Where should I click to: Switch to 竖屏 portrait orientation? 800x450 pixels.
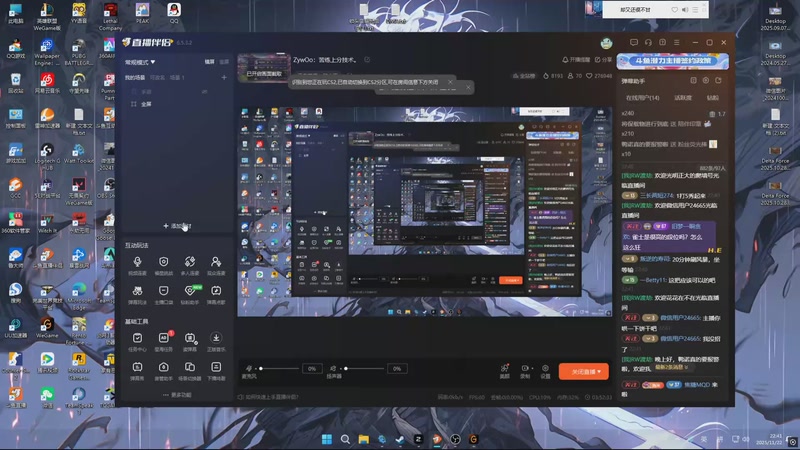pos(224,62)
